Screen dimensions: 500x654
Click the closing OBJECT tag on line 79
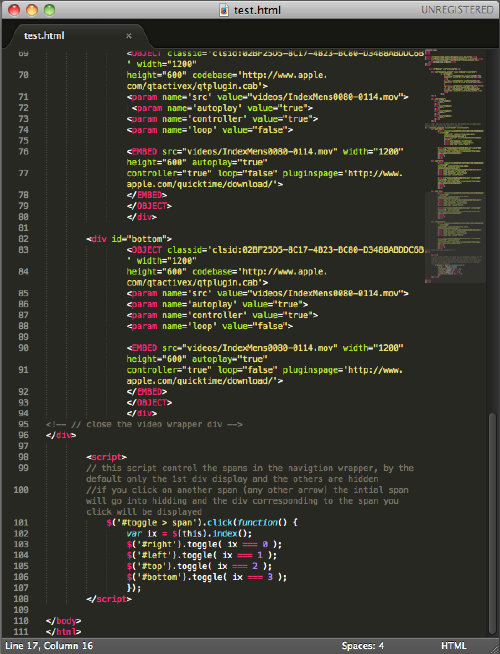(149, 206)
